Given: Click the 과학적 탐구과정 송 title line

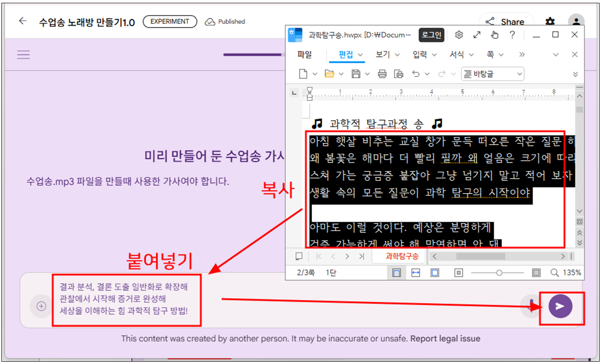Looking at the screenshot, I should [x=377, y=124].
